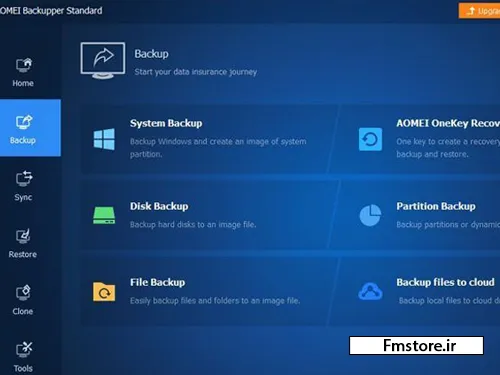This screenshot has width=500, height=375.
Task: Click the green Disk Backup drive icon
Action: [104, 215]
